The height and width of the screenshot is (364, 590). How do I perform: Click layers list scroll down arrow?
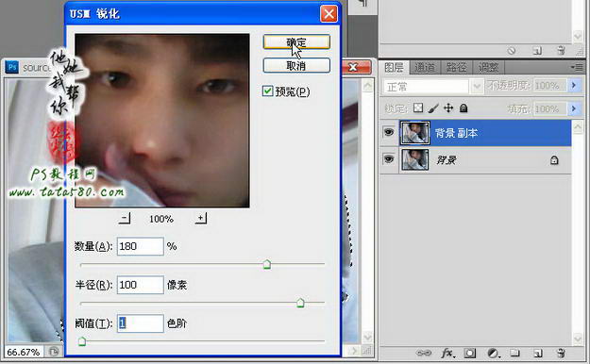tap(578, 339)
